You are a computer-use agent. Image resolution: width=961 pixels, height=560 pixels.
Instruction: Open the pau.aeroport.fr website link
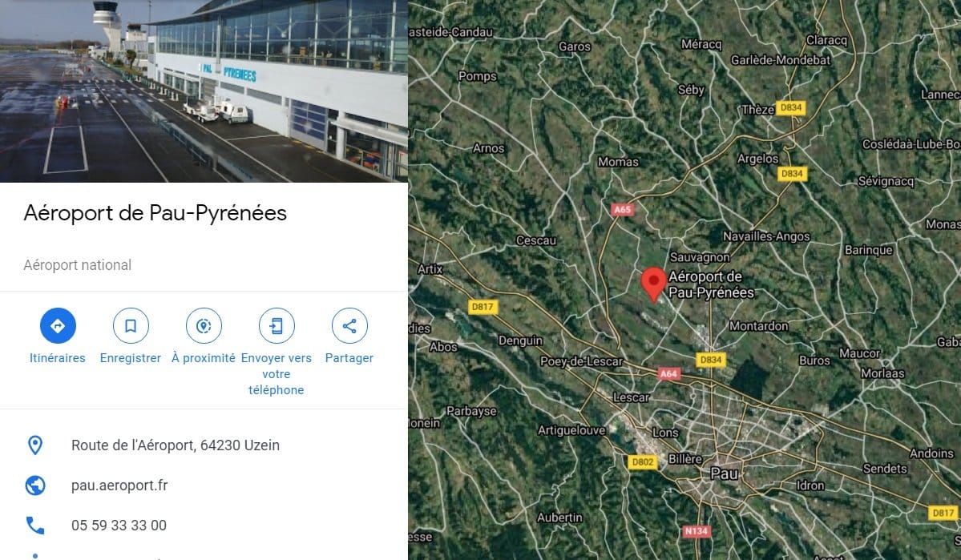tap(119, 485)
